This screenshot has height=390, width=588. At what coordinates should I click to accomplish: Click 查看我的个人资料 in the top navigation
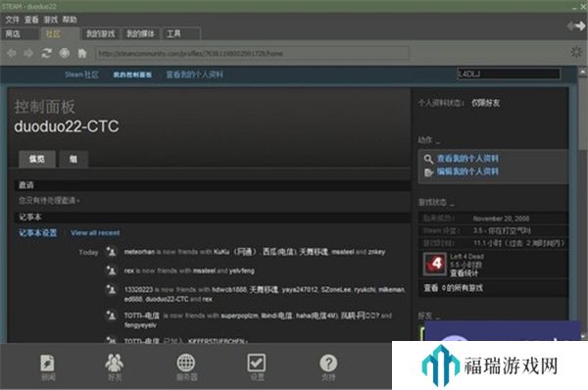click(194, 74)
